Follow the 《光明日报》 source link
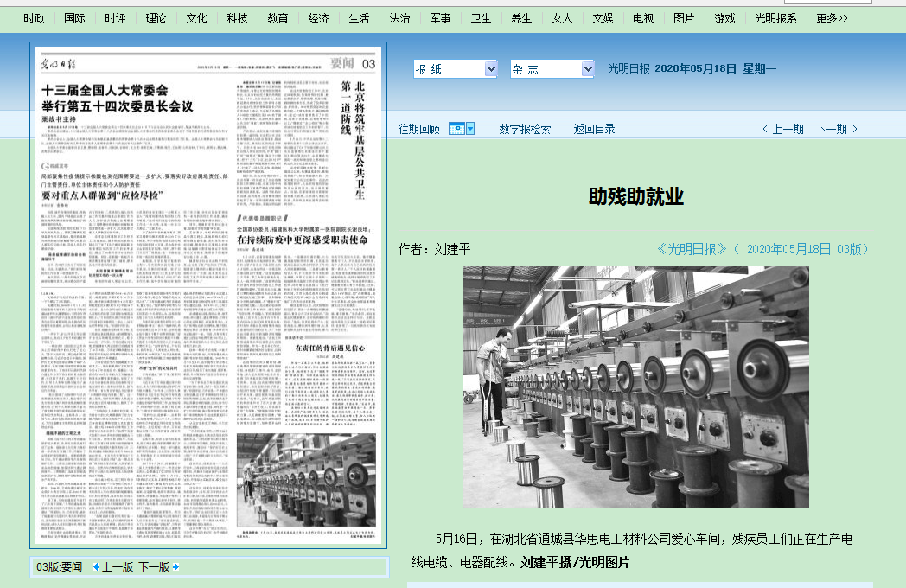The image size is (906, 588). pyautogui.click(x=692, y=249)
